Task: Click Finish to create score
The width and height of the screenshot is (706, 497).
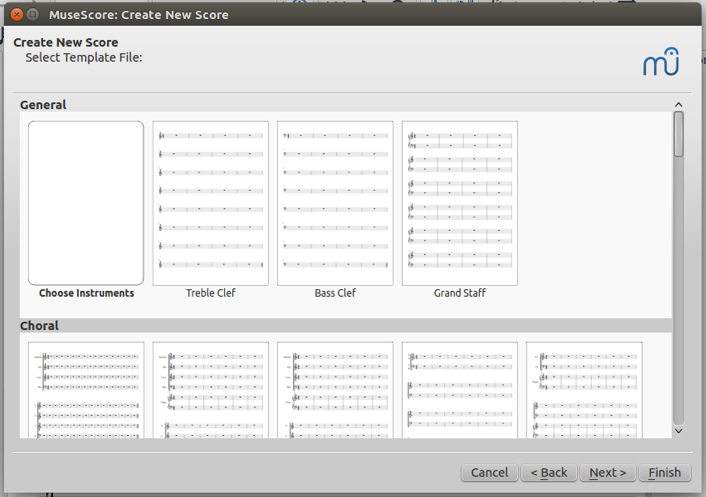Action: pos(665,473)
